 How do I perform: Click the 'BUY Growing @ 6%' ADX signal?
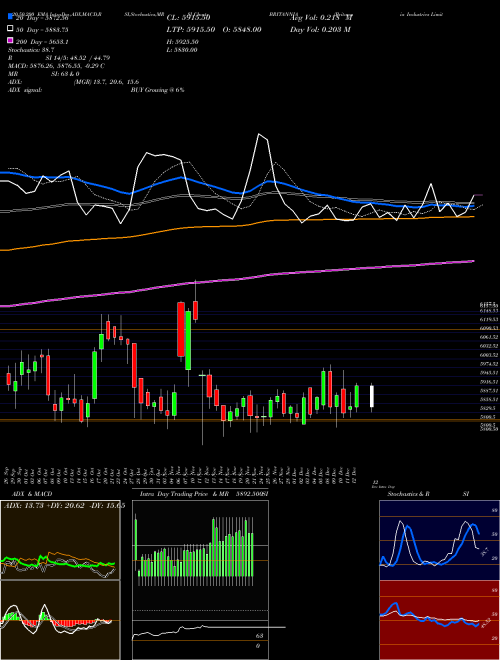[157, 90]
